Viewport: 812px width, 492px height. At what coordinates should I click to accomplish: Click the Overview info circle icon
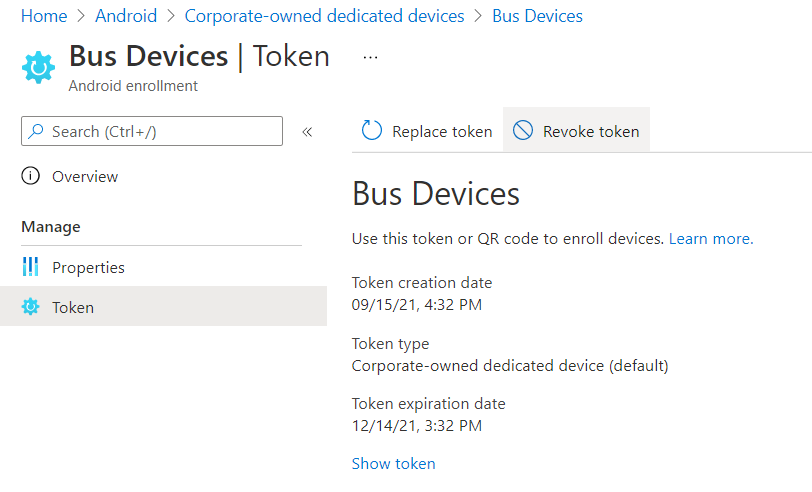(31, 177)
